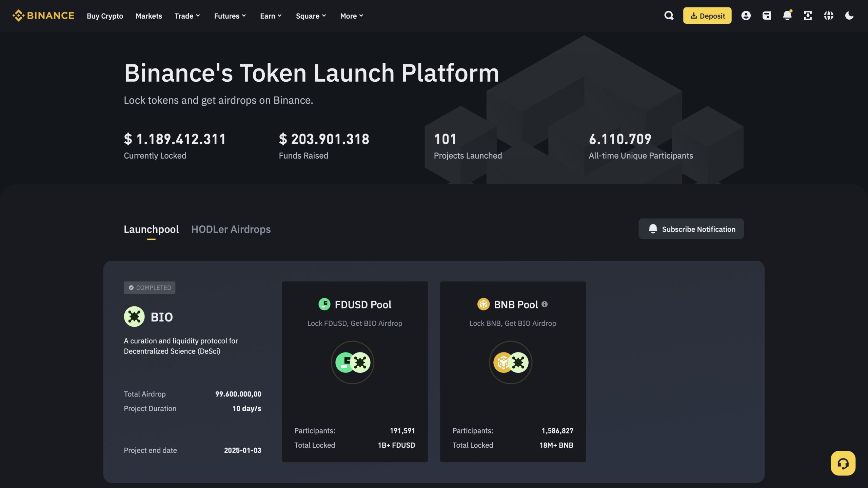Expand the Earn dropdown menu
Viewport: 868px width, 488px height.
click(x=271, y=16)
